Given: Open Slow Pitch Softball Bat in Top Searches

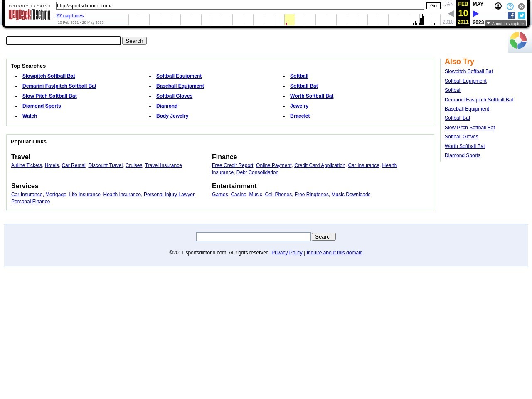Looking at the screenshot, I should tap(49, 96).
